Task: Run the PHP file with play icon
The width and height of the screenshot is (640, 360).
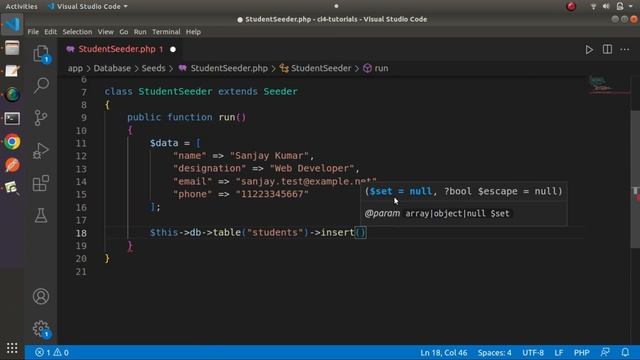Action: coord(589,50)
